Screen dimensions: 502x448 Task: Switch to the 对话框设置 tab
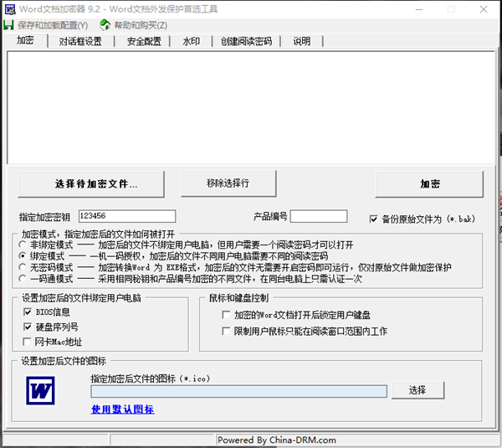80,41
